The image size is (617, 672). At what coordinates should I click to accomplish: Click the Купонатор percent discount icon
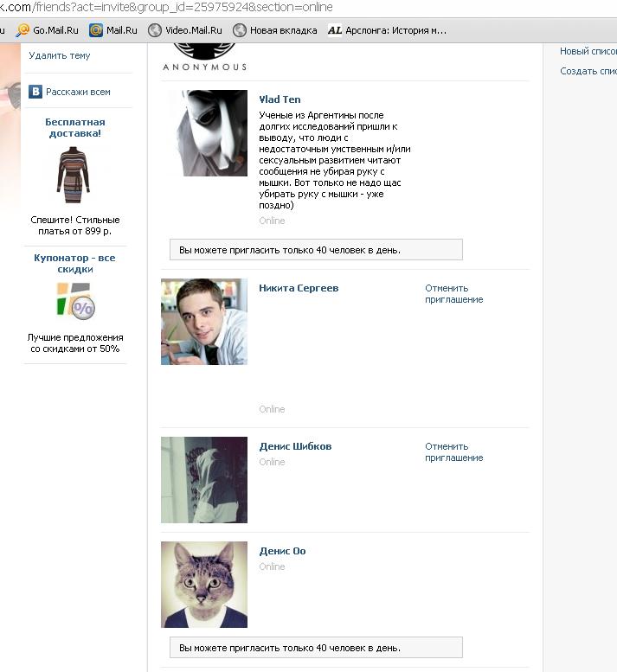coord(76,301)
